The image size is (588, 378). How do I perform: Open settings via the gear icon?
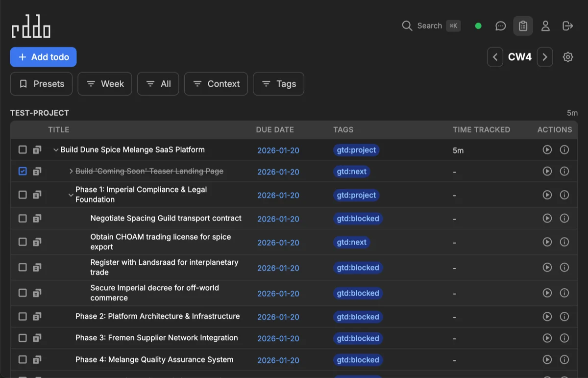[567, 56]
